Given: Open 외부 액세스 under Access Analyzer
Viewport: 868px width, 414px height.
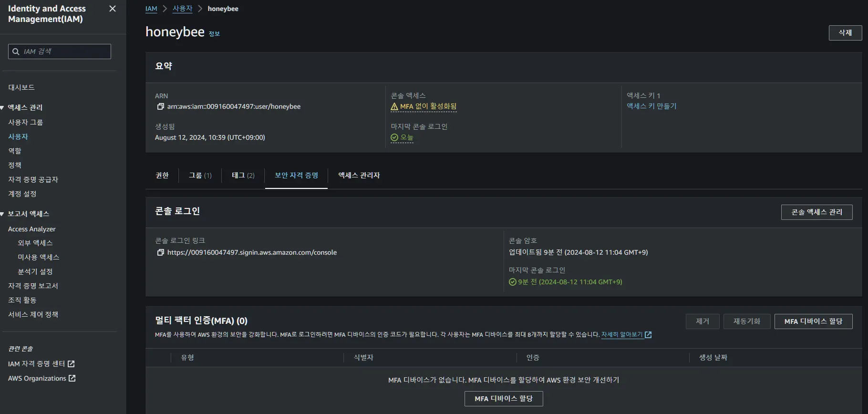Looking at the screenshot, I should [x=35, y=243].
